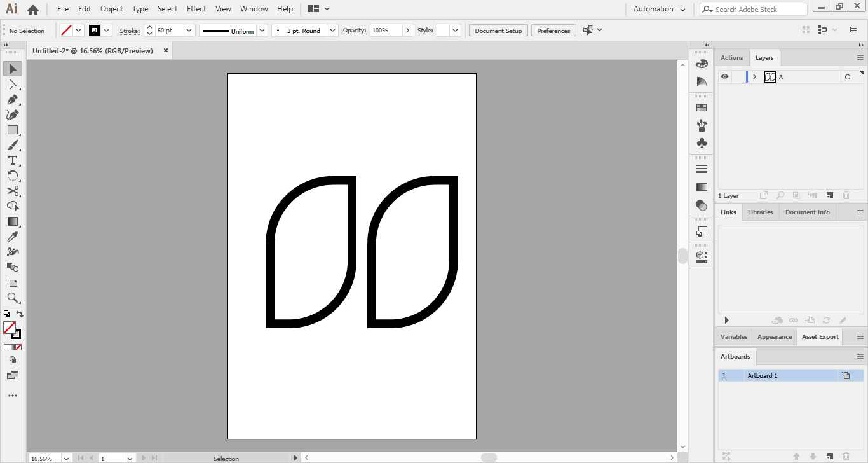The image size is (868, 463).
Task: Open Edit Toolbar three-dots button
Action: 13,396
